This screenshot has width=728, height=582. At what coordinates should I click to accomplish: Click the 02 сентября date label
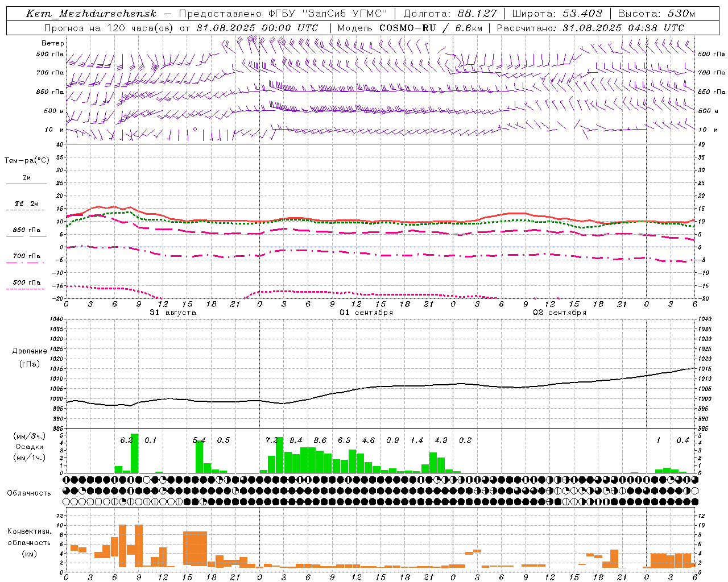(560, 313)
